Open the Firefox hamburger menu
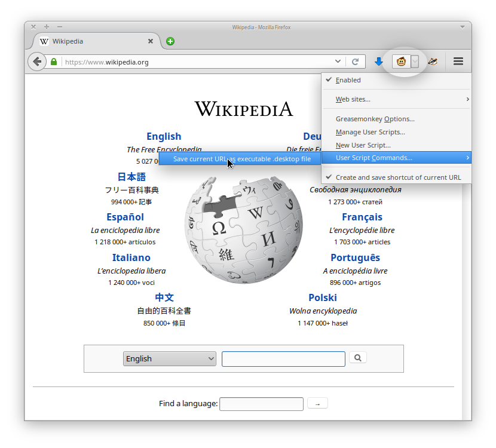This screenshot has width=496, height=448. (458, 62)
